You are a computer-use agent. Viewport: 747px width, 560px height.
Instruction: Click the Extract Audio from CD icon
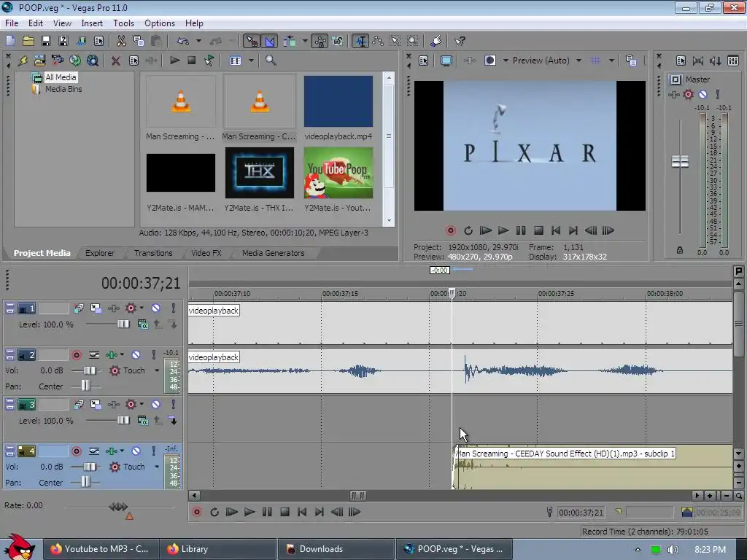tap(75, 61)
